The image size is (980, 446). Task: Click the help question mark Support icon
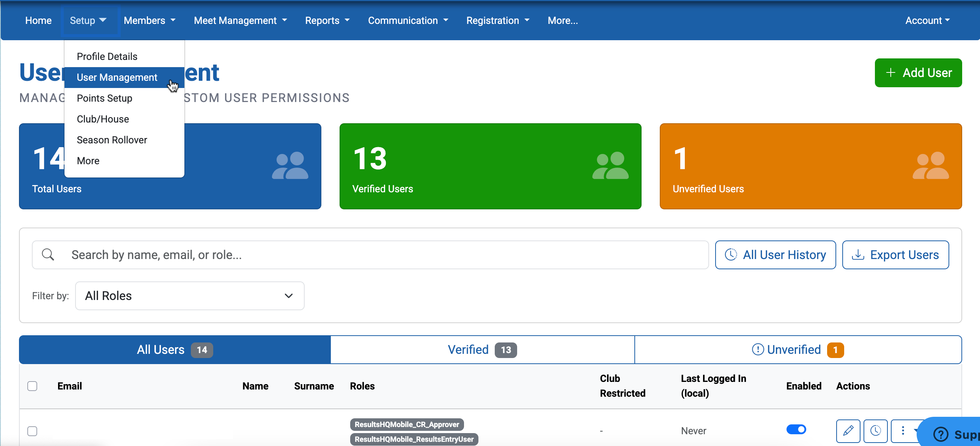pos(941,434)
